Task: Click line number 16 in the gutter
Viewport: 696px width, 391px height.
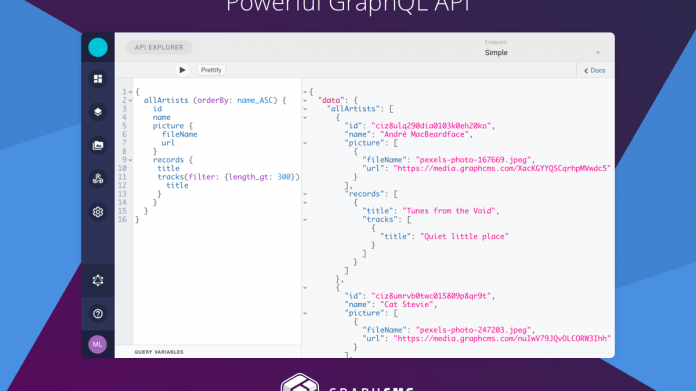Action: pos(122,219)
